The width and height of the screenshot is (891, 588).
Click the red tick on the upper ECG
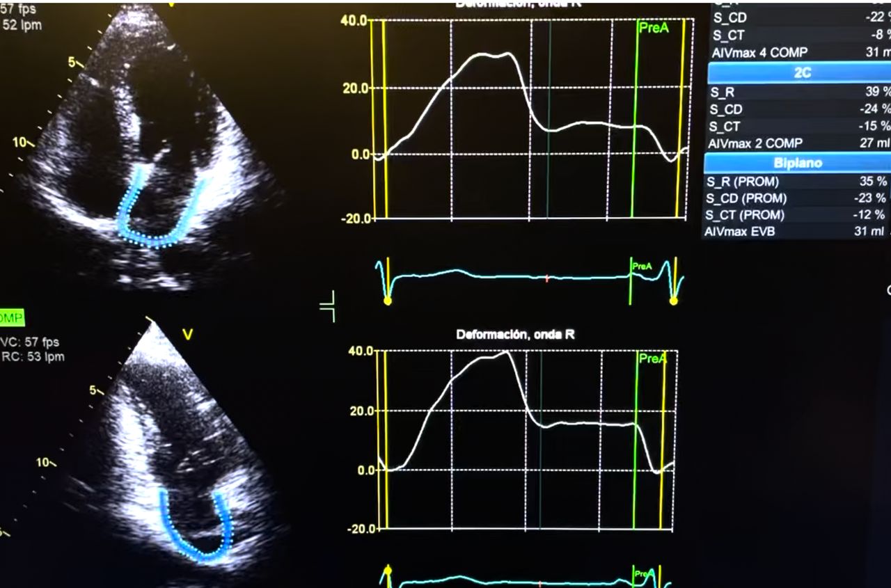pyautogui.click(x=547, y=279)
